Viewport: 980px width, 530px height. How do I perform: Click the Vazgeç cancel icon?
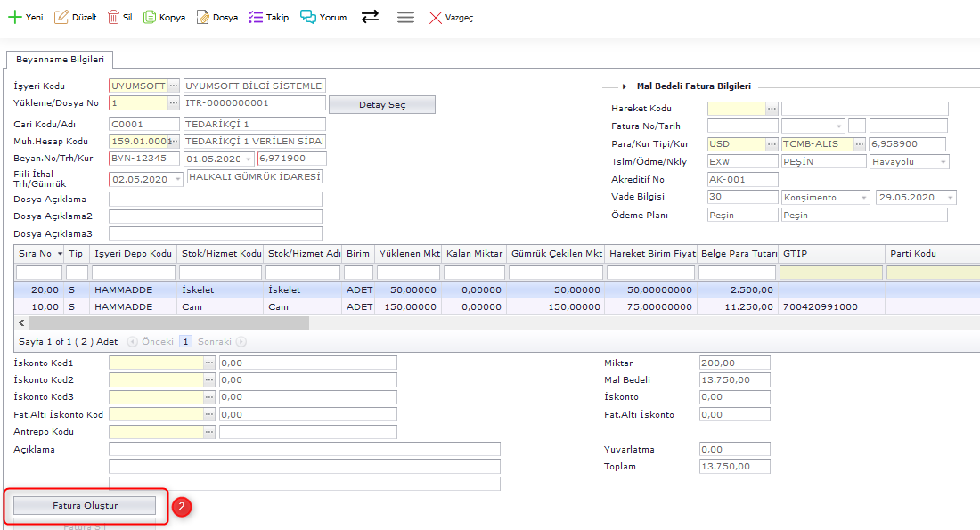tap(436, 17)
